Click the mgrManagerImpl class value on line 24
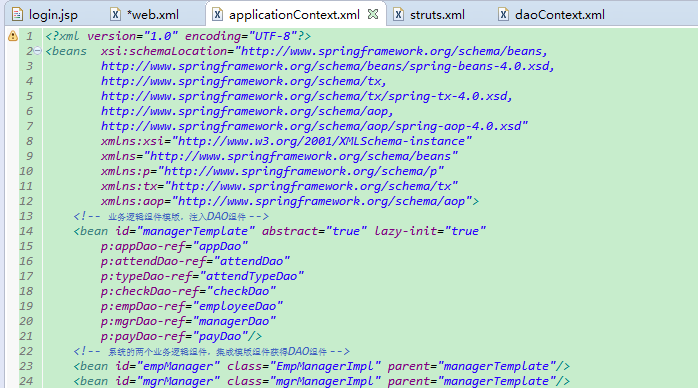Screen dimensions: 698x388 (x=325, y=381)
